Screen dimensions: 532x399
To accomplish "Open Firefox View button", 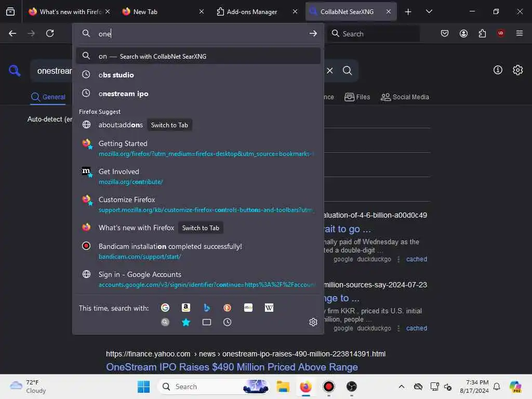I will 10,11.
